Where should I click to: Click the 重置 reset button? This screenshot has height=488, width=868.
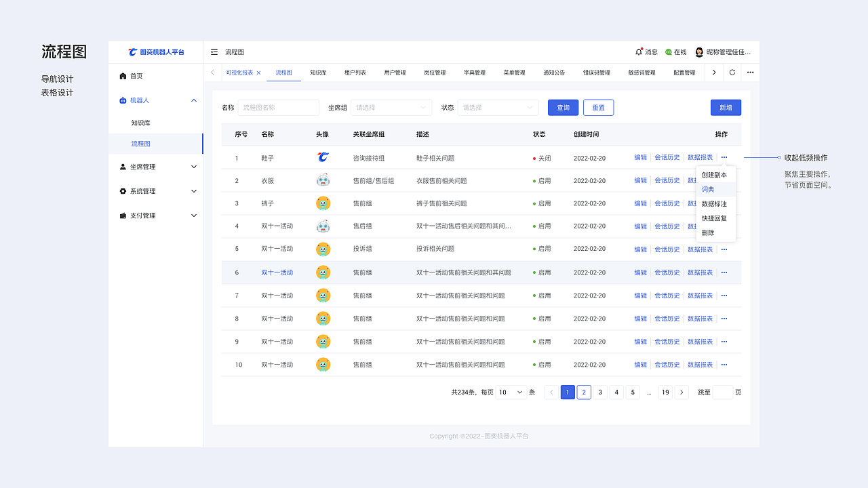coord(598,107)
